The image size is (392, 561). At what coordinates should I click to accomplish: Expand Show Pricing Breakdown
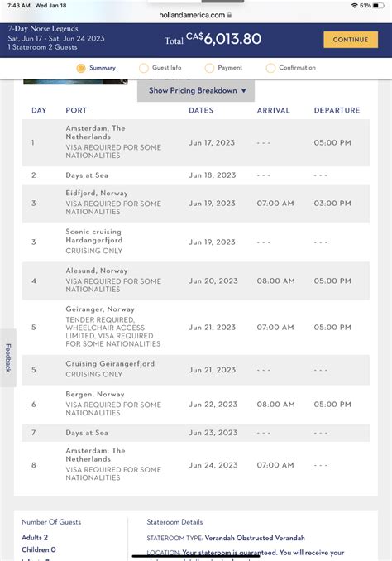196,90
